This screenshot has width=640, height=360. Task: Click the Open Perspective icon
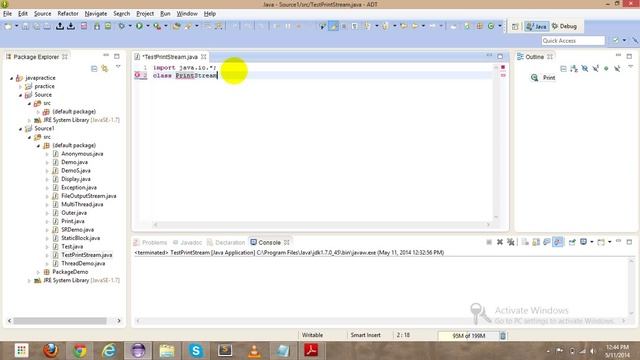515,27
